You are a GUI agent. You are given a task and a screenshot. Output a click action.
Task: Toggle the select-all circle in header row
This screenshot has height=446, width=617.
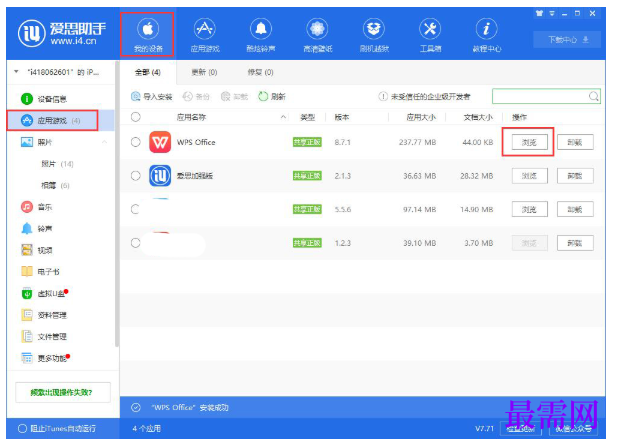136,117
